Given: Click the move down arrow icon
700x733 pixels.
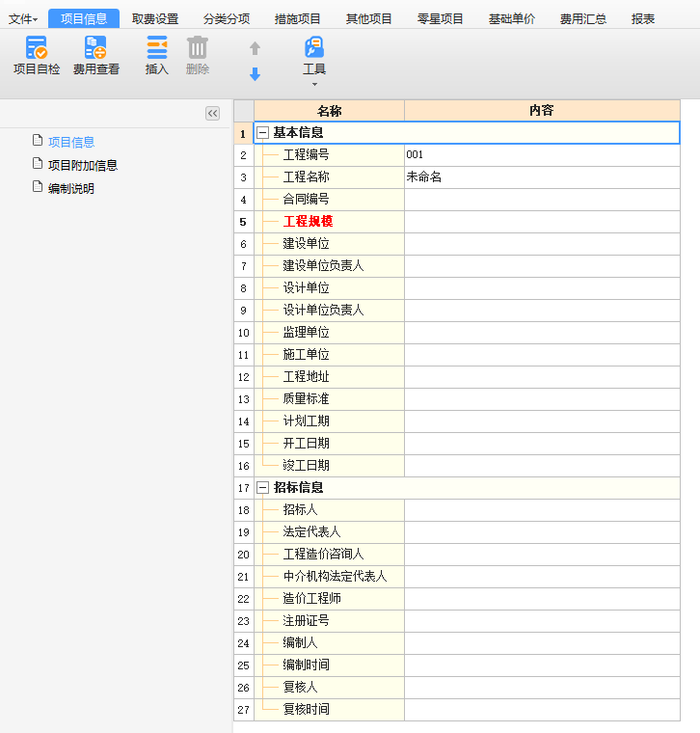Looking at the screenshot, I should 255,74.
